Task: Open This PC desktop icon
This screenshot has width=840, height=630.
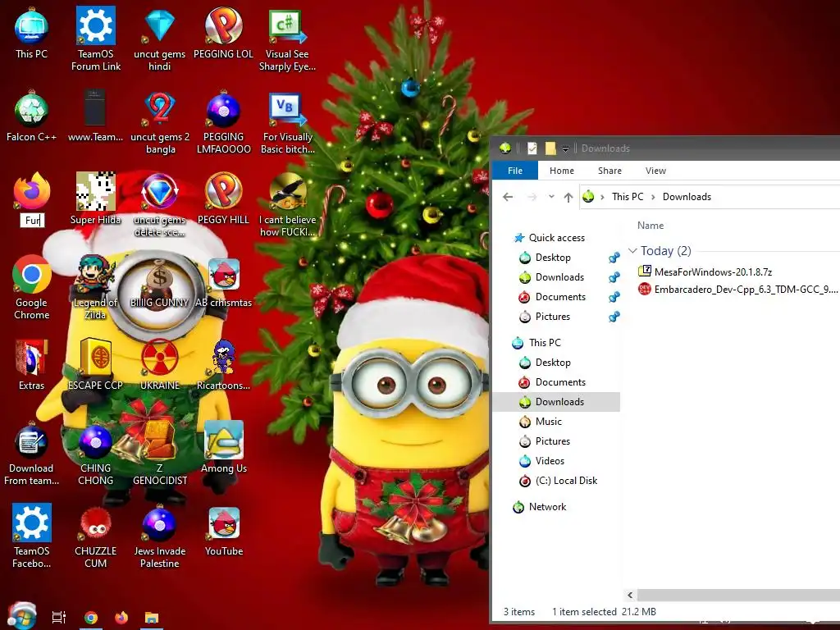Action: coord(32,33)
